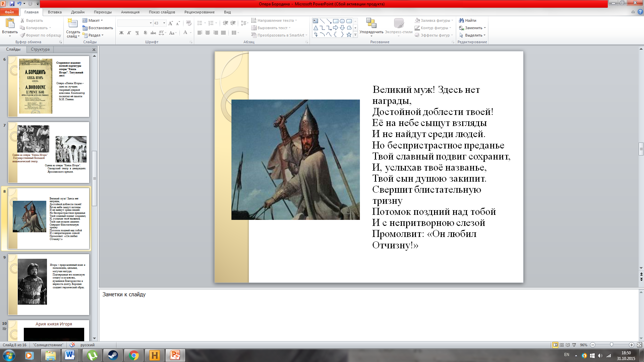The width and height of the screenshot is (644, 362).
Task: Click the clear formatting icon
Action: pyautogui.click(x=189, y=23)
